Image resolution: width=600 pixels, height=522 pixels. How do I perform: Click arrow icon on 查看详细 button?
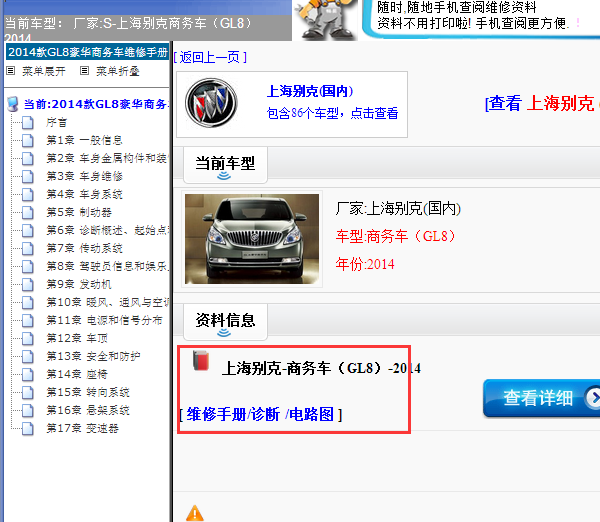coord(593,398)
